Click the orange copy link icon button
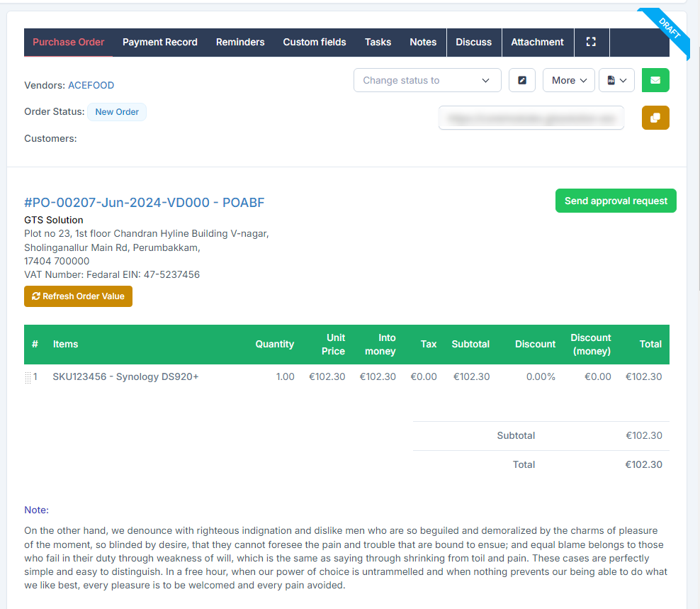Viewport: 700px width, 609px height. pyautogui.click(x=655, y=118)
